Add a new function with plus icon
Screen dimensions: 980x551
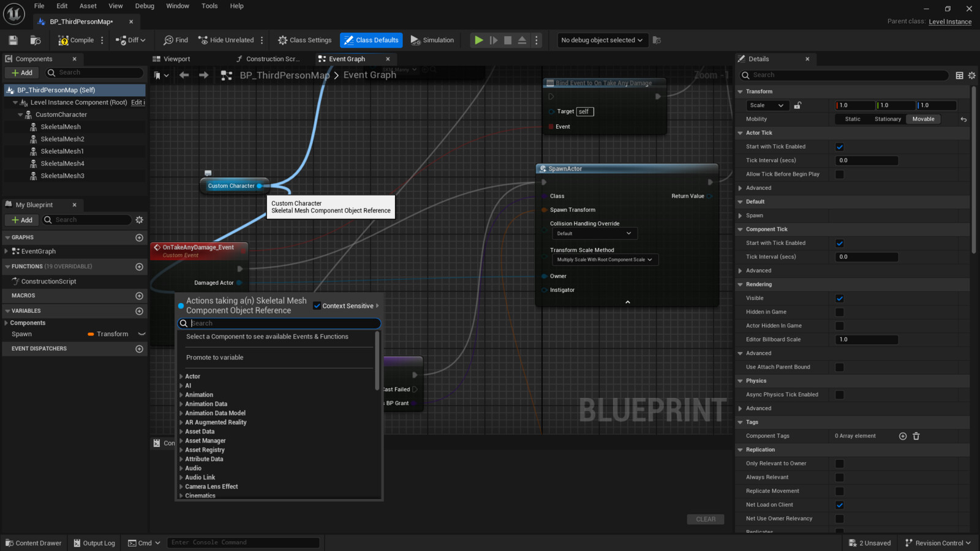[x=139, y=267]
